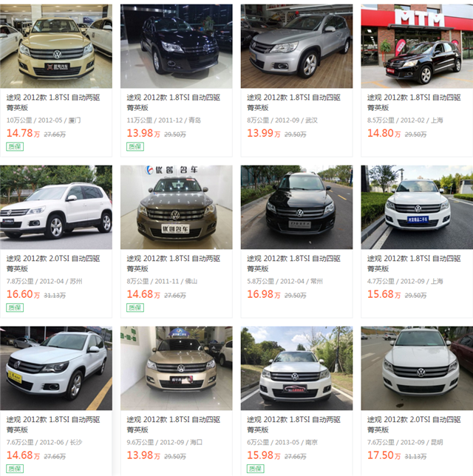Open the white Tiguan photo priced 17.50万
This screenshot has width=473, height=476.
pyautogui.click(x=417, y=368)
